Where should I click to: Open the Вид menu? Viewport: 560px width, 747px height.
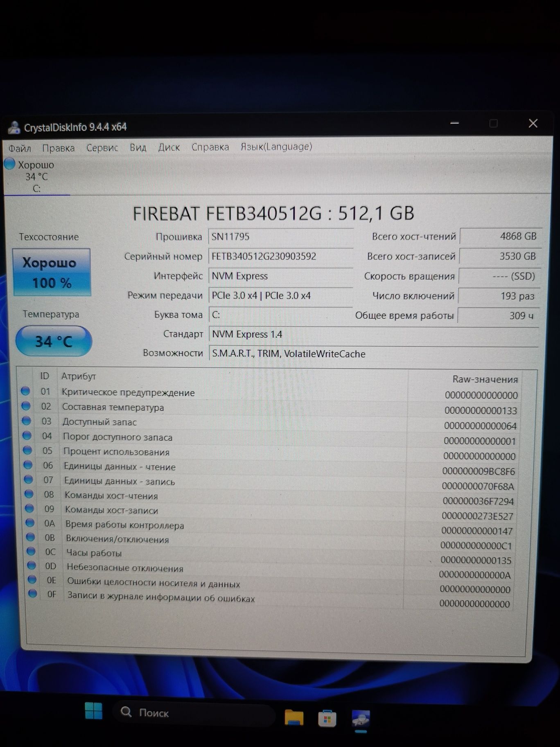(138, 147)
